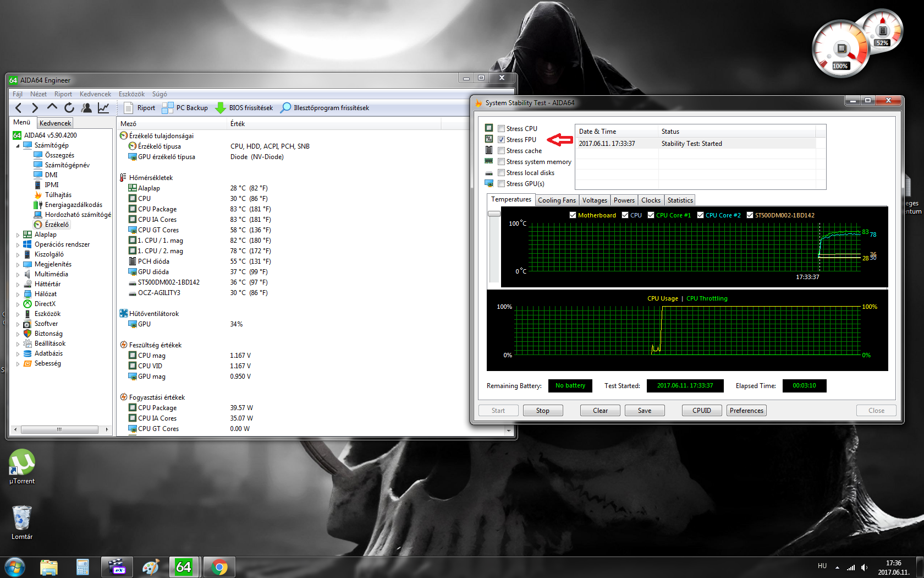Open Paint from the taskbar

150,567
